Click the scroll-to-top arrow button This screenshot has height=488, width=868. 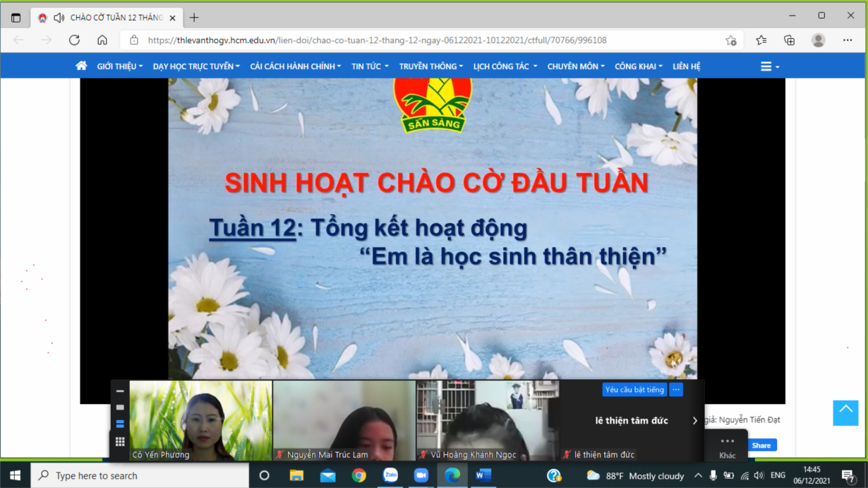[x=845, y=412]
